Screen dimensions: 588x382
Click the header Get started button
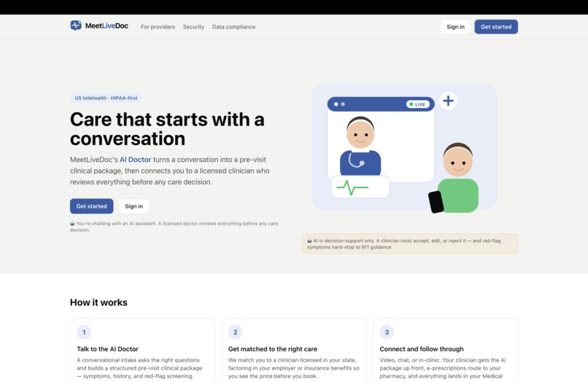point(496,27)
